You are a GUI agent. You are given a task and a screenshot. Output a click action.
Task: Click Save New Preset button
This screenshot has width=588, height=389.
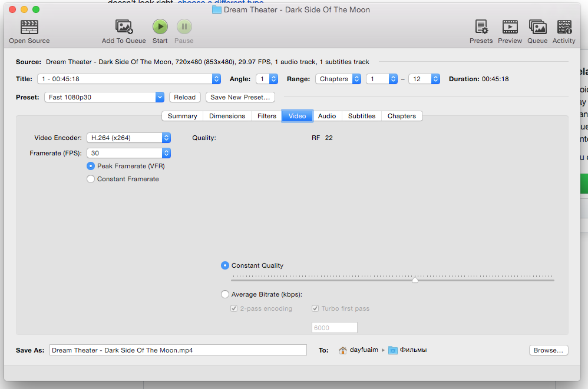[x=240, y=97]
